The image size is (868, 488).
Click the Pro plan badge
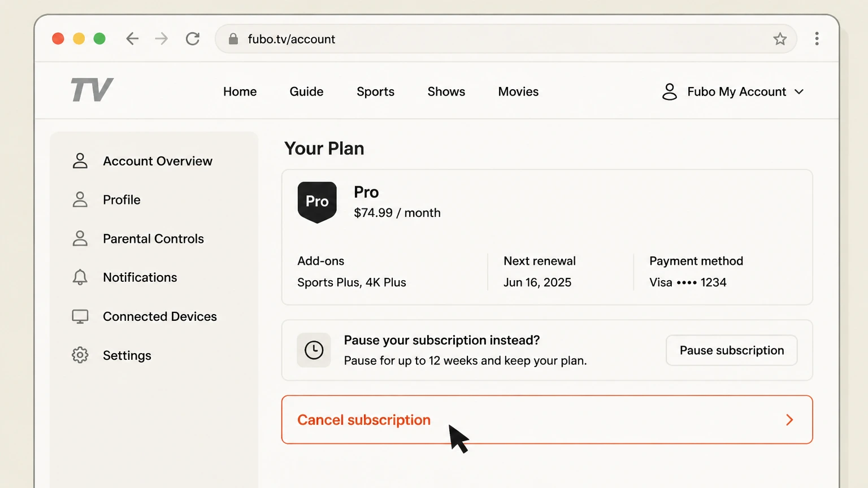317,202
